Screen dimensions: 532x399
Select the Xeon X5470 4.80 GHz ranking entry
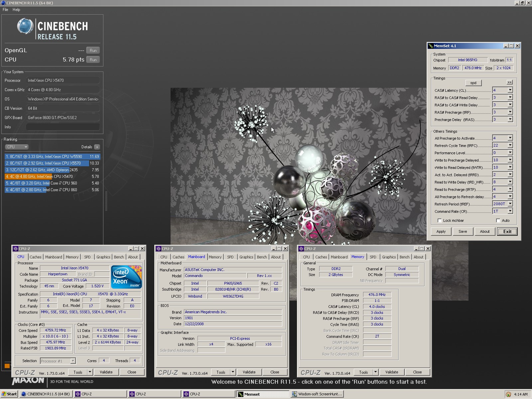click(x=52, y=177)
